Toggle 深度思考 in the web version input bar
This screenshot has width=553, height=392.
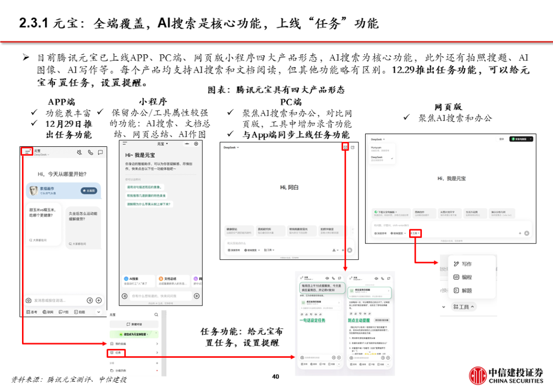[x=381, y=233]
